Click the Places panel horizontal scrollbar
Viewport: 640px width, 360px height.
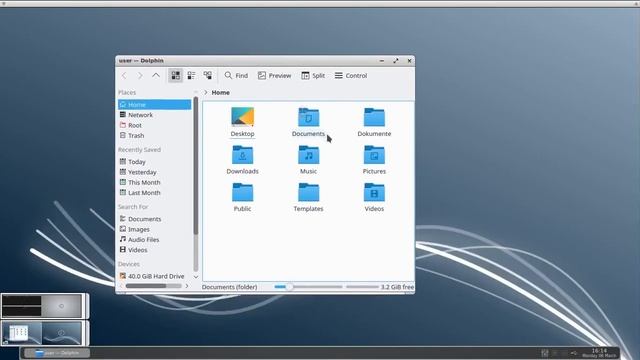[153, 286]
